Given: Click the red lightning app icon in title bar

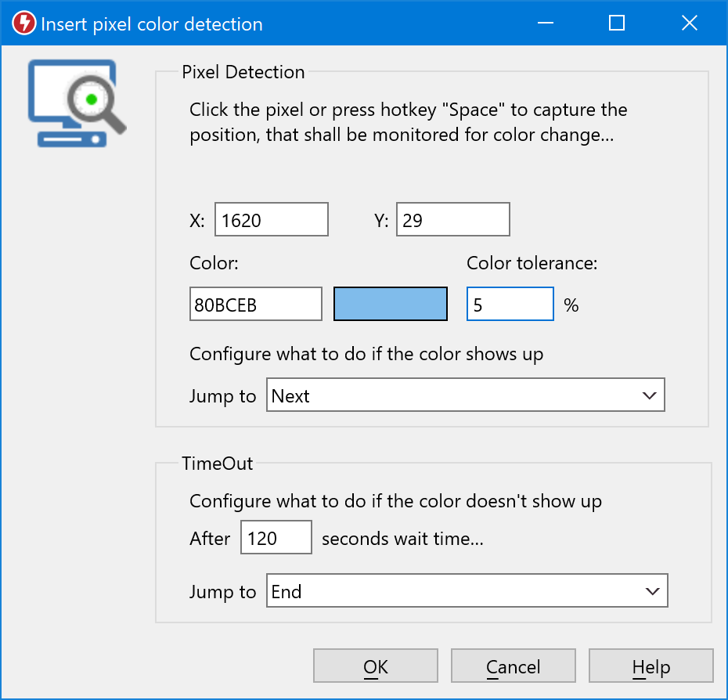Looking at the screenshot, I should pos(23,23).
